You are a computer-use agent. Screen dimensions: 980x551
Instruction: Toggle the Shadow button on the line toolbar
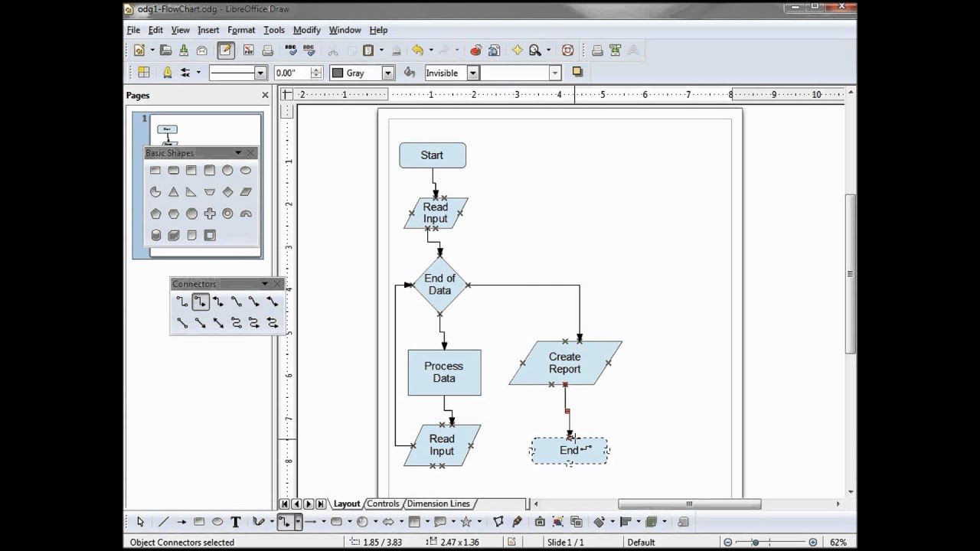click(x=577, y=73)
